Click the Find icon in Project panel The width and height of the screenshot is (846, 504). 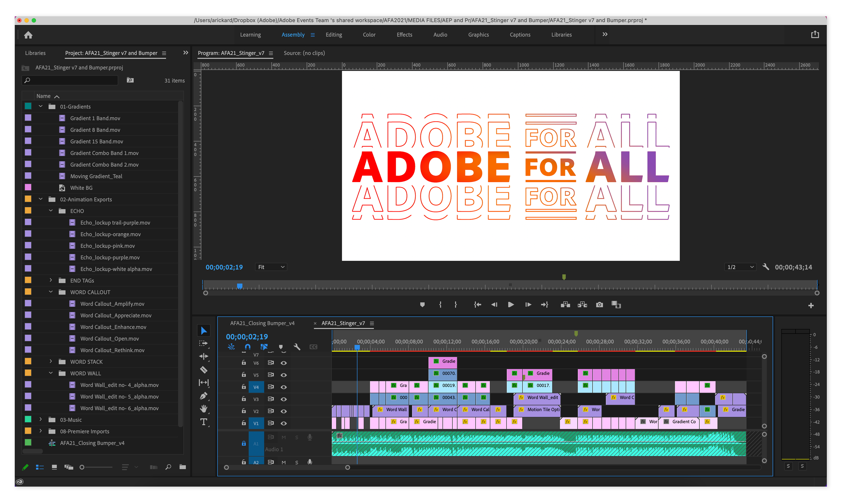[168, 467]
